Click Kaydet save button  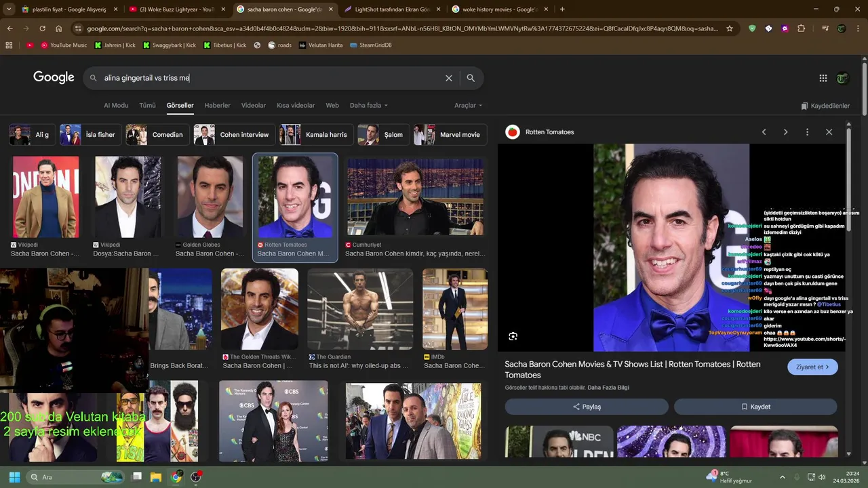point(755,407)
